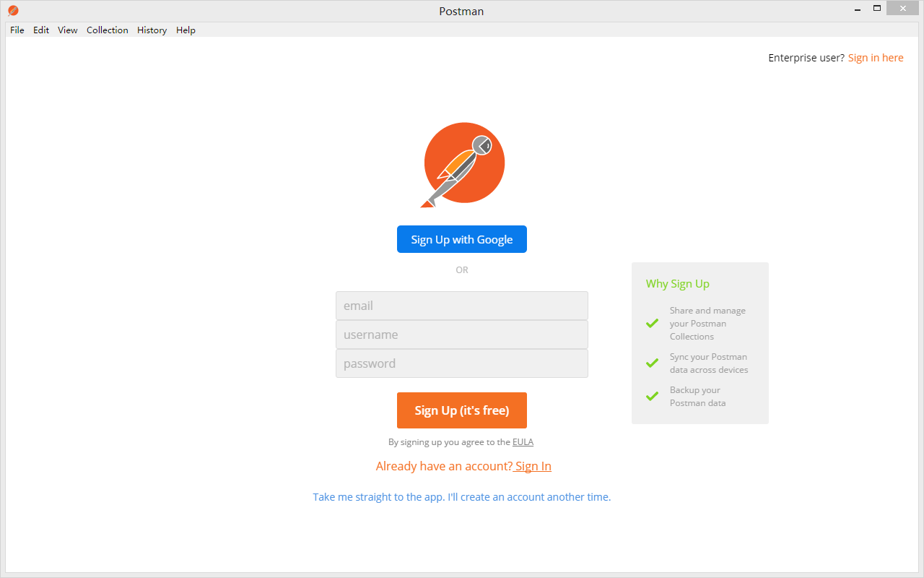Maximize the Postman window

[x=877, y=9]
